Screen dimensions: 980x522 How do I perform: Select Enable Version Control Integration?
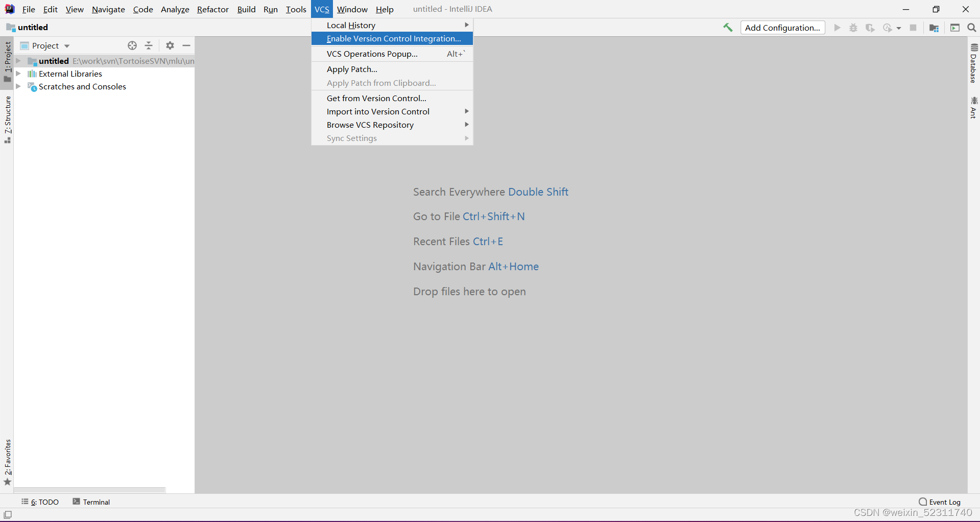392,38
